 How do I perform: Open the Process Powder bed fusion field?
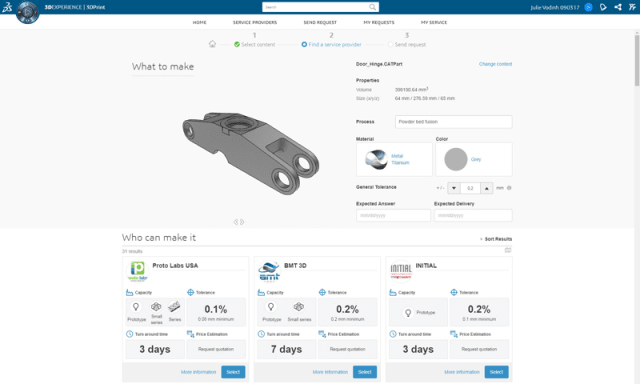click(x=453, y=122)
